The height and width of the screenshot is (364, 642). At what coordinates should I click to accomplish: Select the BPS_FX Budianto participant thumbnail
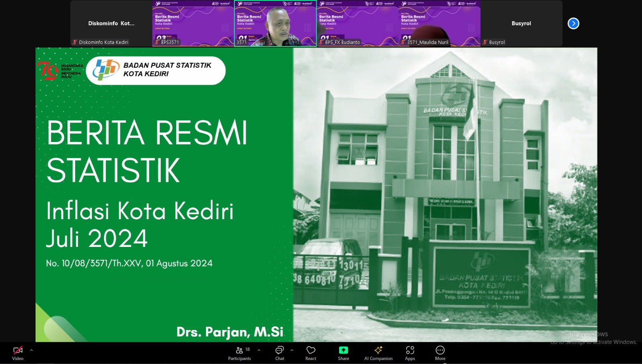coord(358,23)
